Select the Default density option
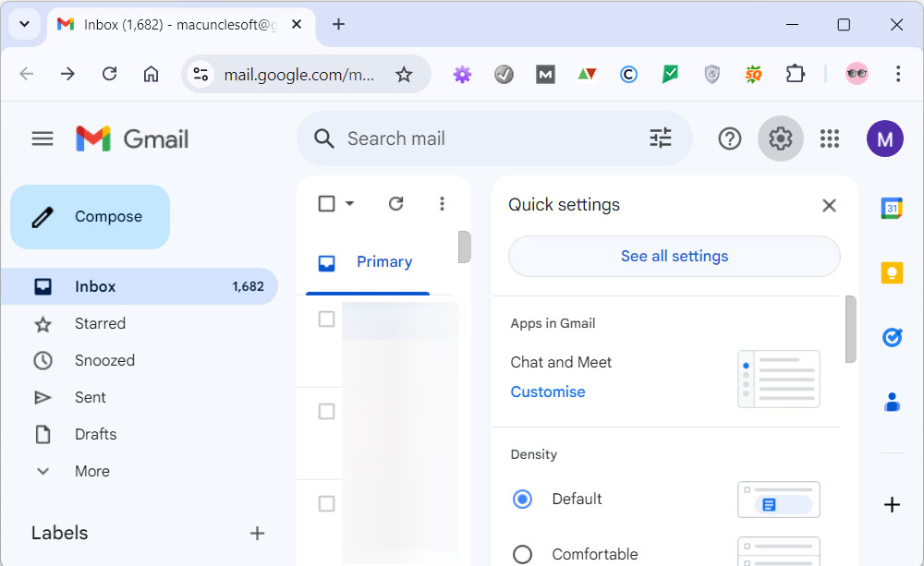Viewport: 924px width, 566px height. coord(522,499)
